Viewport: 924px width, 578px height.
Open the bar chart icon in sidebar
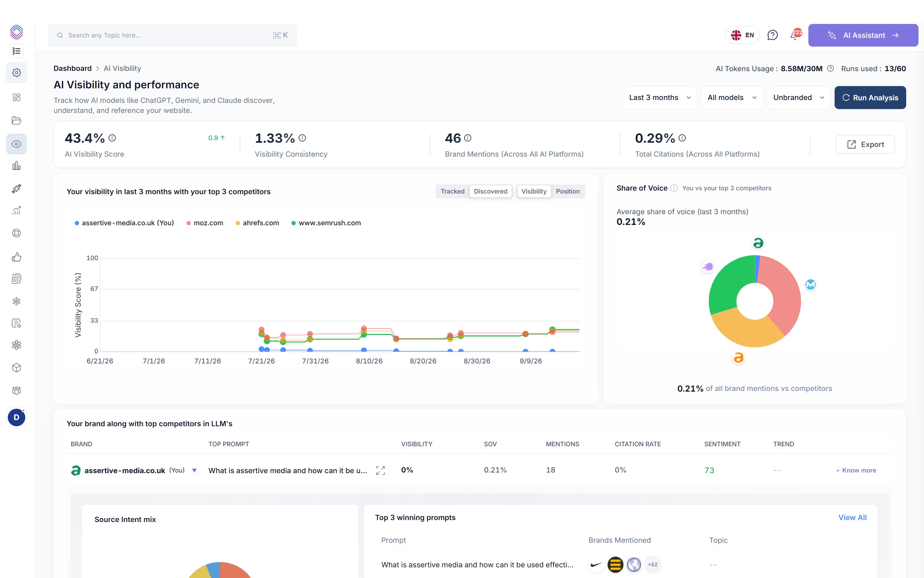point(17,166)
